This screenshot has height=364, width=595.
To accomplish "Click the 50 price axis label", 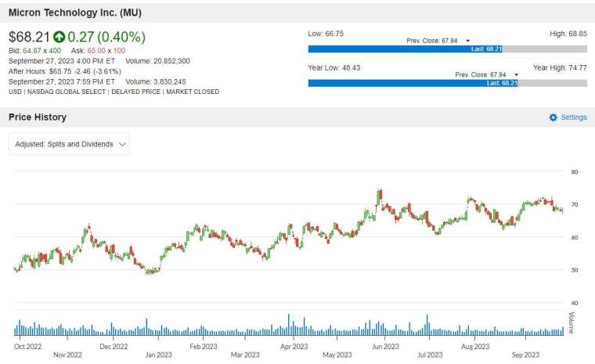I will [x=575, y=270].
